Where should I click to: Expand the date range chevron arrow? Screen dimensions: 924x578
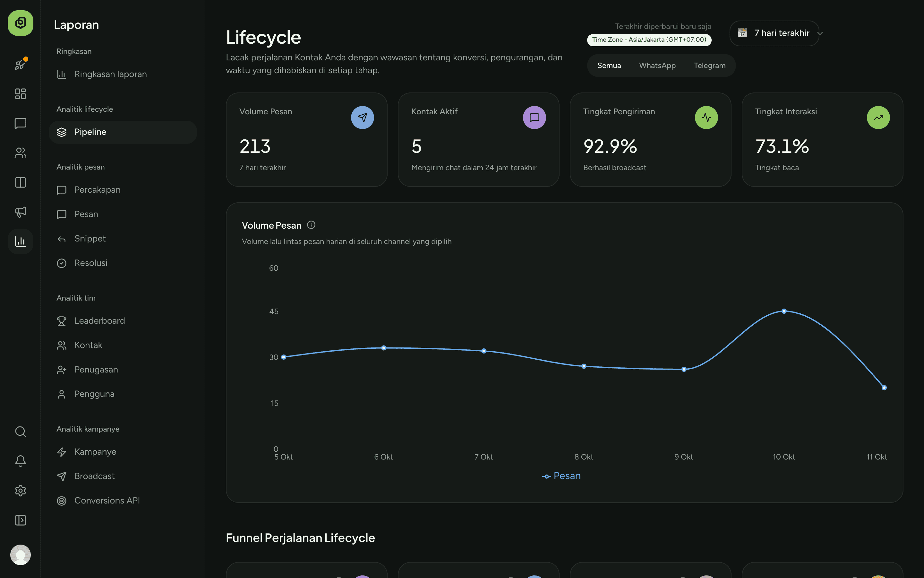tap(820, 33)
